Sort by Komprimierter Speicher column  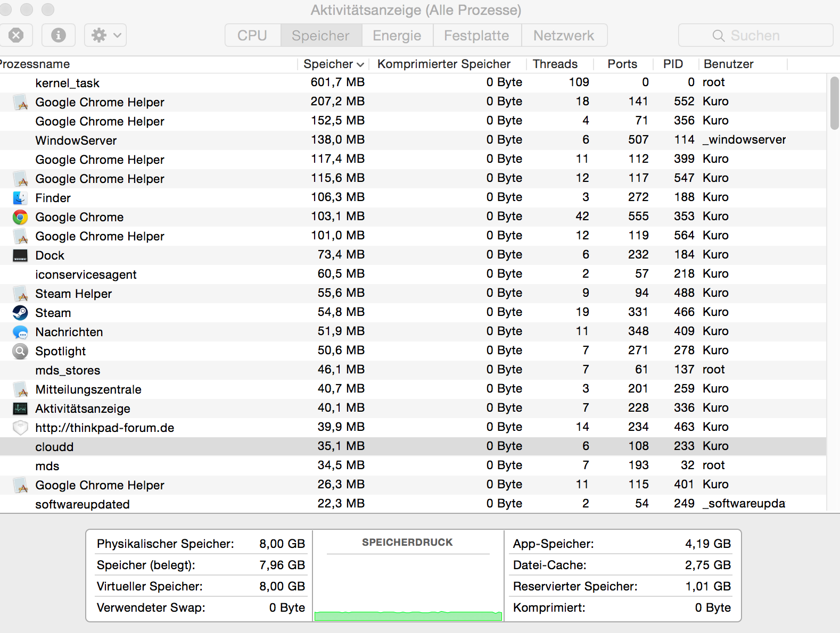444,64
